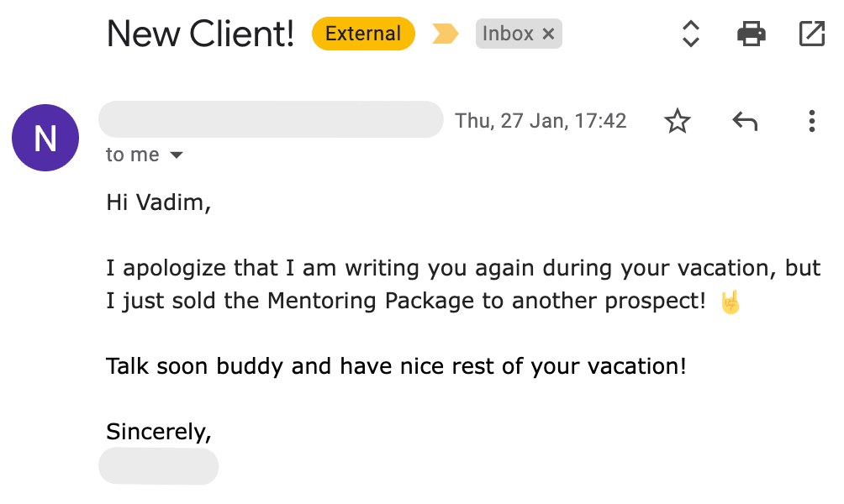Expand recipient details arrow beside "to me"
844x504 pixels.
tap(177, 155)
